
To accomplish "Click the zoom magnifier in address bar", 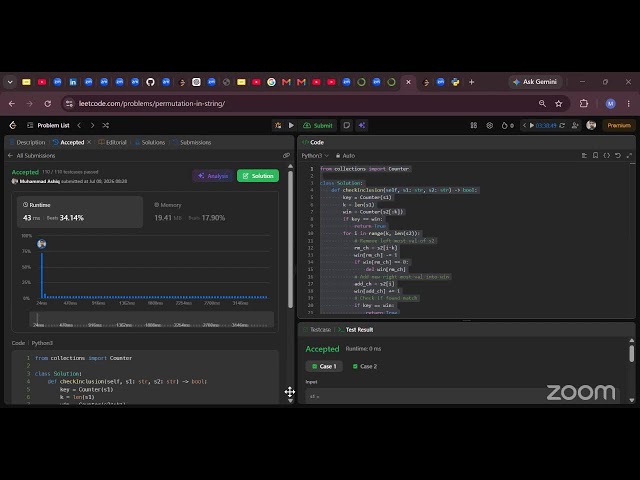I will pyautogui.click(x=542, y=104).
